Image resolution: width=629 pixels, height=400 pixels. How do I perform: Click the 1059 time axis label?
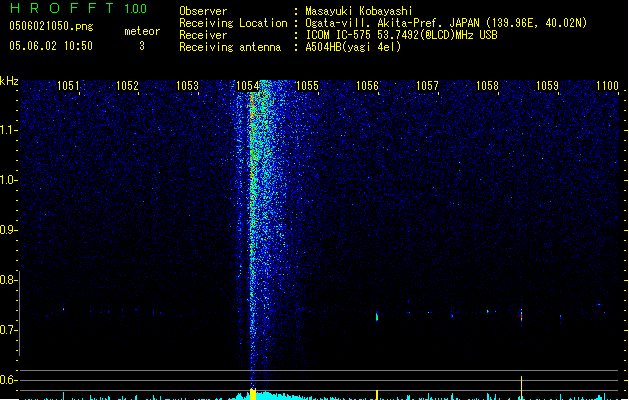coord(547,85)
